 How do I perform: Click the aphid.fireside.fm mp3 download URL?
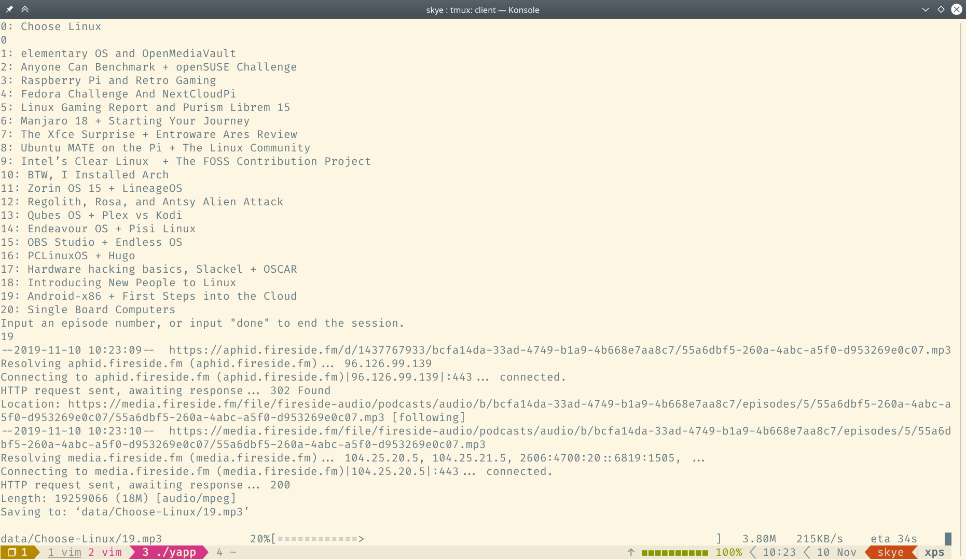pyautogui.click(x=560, y=350)
